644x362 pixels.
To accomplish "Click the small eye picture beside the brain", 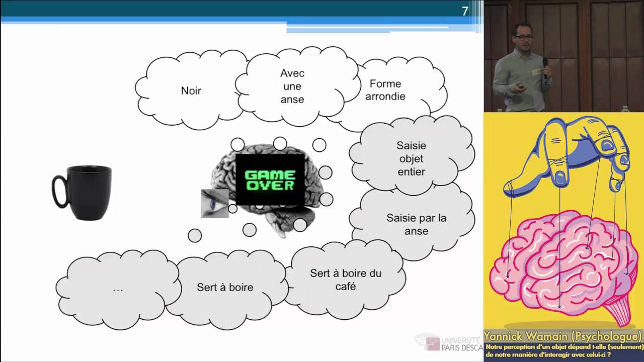I will coord(215,203).
